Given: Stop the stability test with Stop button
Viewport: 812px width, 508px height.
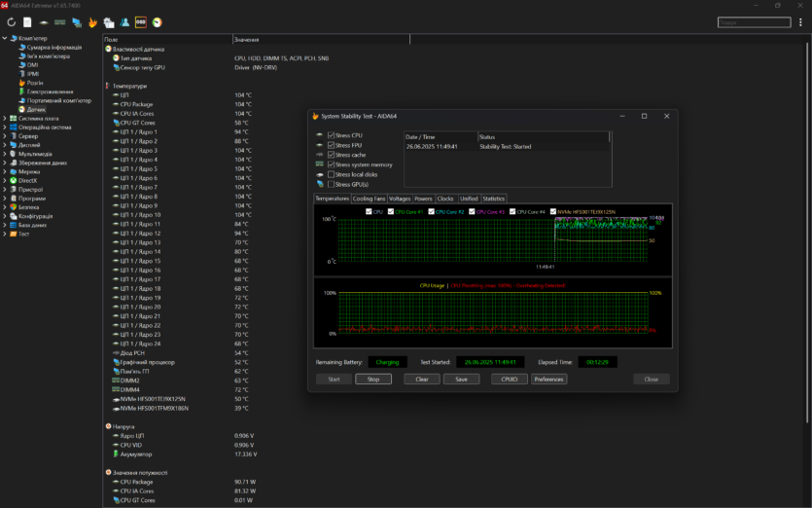Looking at the screenshot, I should pyautogui.click(x=373, y=379).
